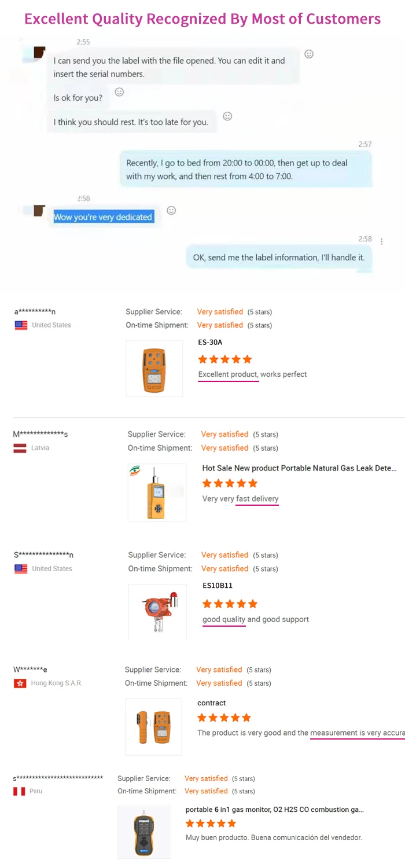405x868 pixels.
Task: Open the contract product thumbnail image
Action: pos(153,727)
